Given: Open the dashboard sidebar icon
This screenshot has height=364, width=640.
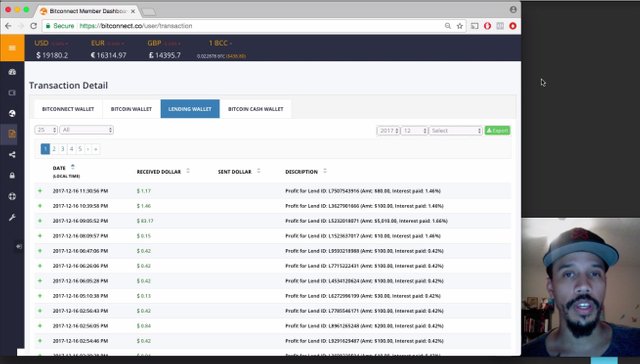Looking at the screenshot, I should coord(12,72).
